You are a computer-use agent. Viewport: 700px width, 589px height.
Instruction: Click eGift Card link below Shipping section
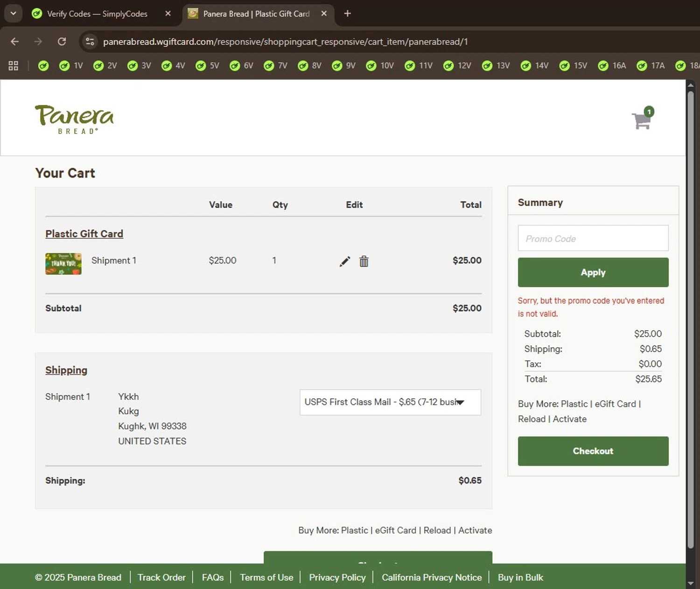point(396,530)
